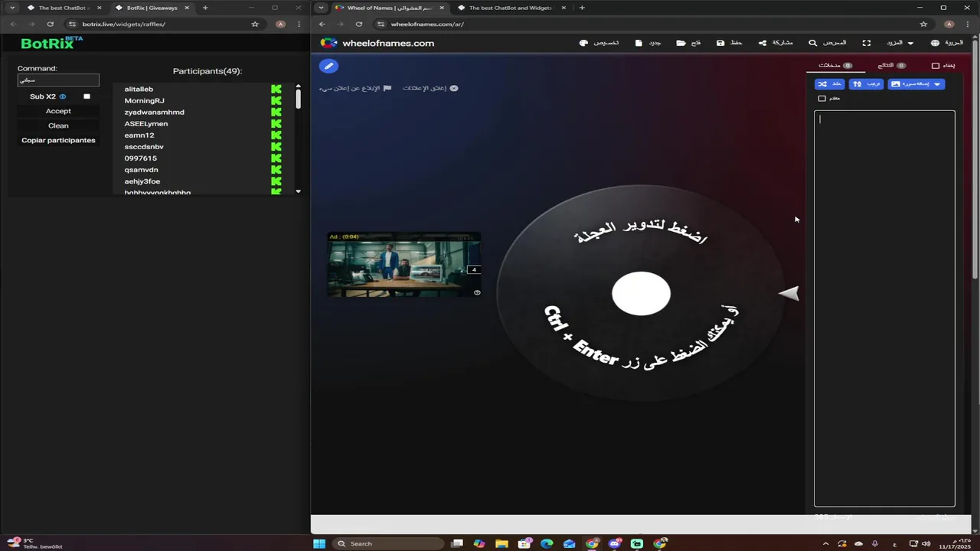Switch to The best ChatBot and Widgets tab
The width and height of the screenshot is (980, 551).
(x=511, y=8)
